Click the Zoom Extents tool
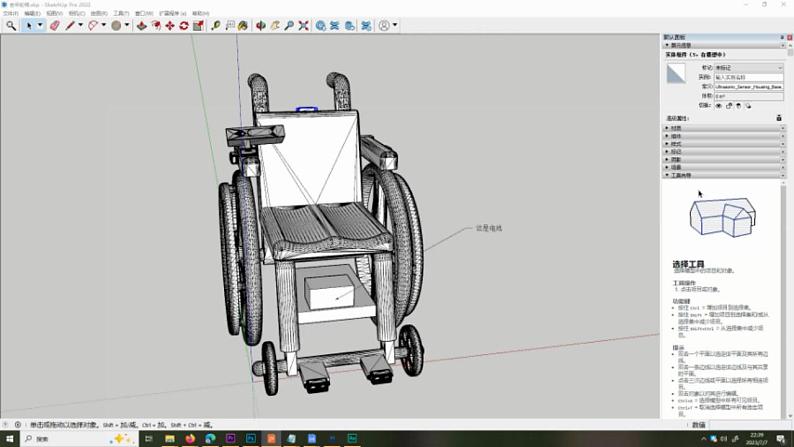This screenshot has width=794, height=447. point(303,25)
